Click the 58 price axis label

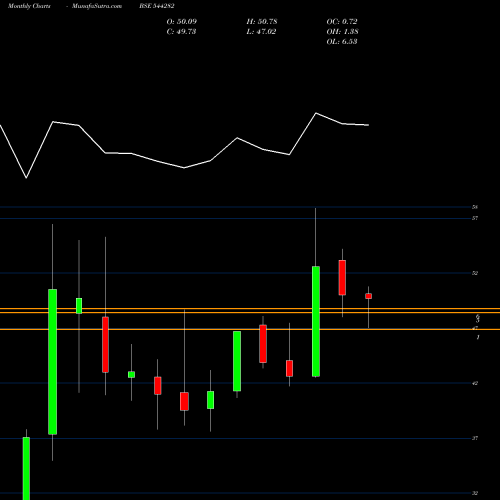[x=475, y=207]
